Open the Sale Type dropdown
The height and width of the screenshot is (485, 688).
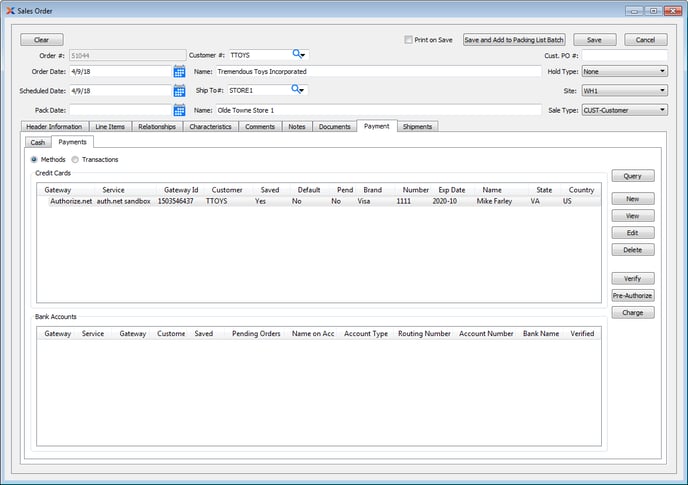(x=624, y=110)
